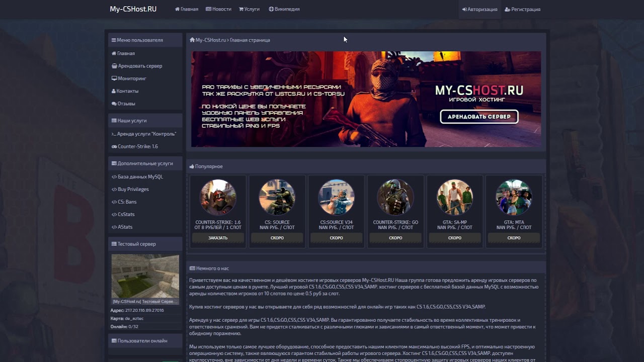Click the main promo banner image
The height and width of the screenshot is (362, 644).
[x=366, y=99]
